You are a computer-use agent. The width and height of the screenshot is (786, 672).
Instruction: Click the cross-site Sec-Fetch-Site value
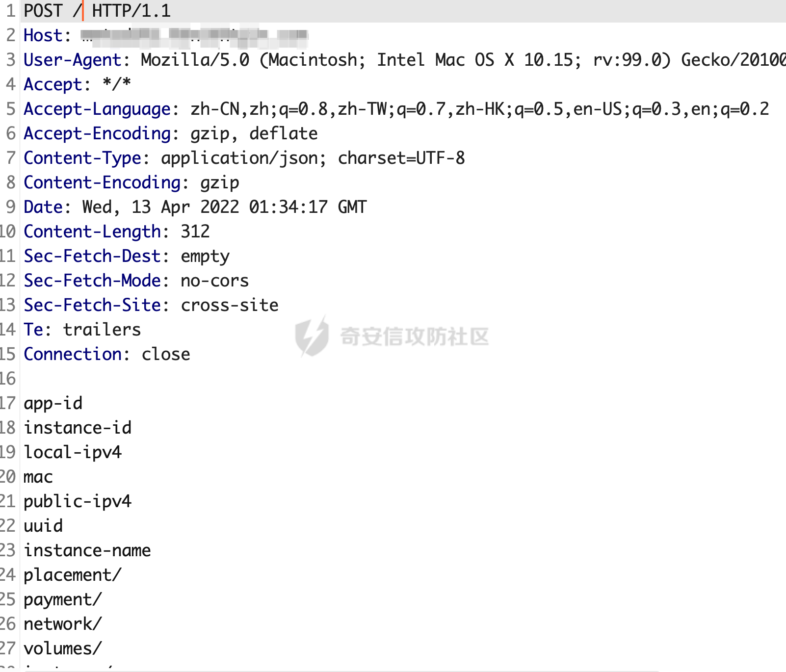[x=229, y=305]
